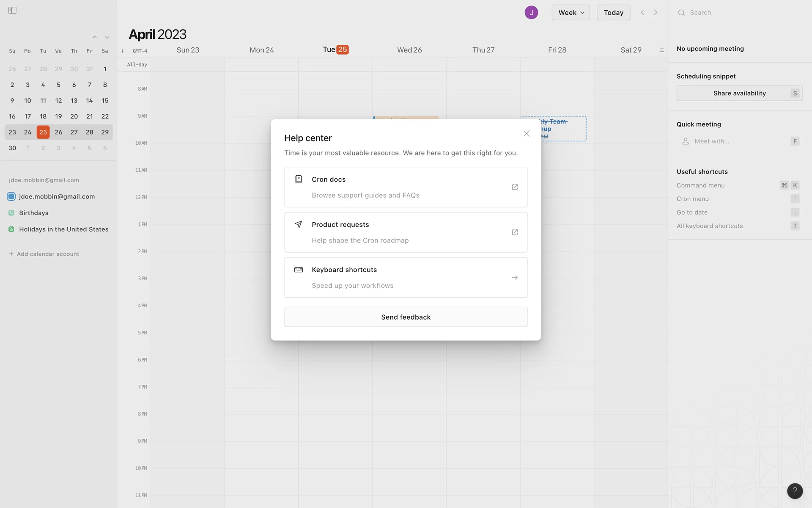Toggle jdoe.mobbin@gmail.com calendar checkbox
The width and height of the screenshot is (812, 508).
(x=11, y=196)
